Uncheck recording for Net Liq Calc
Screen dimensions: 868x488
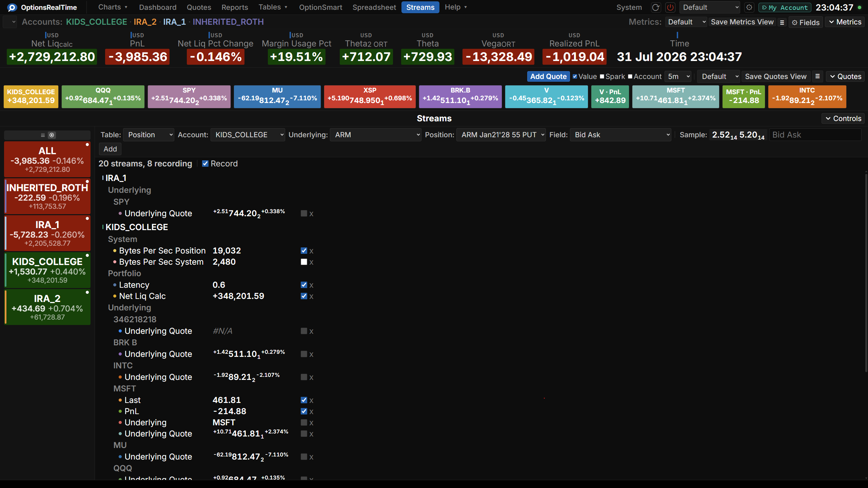(x=304, y=296)
